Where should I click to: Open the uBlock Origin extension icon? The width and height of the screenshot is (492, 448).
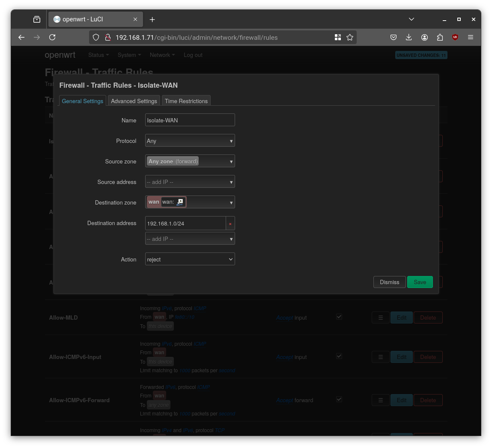coord(455,37)
